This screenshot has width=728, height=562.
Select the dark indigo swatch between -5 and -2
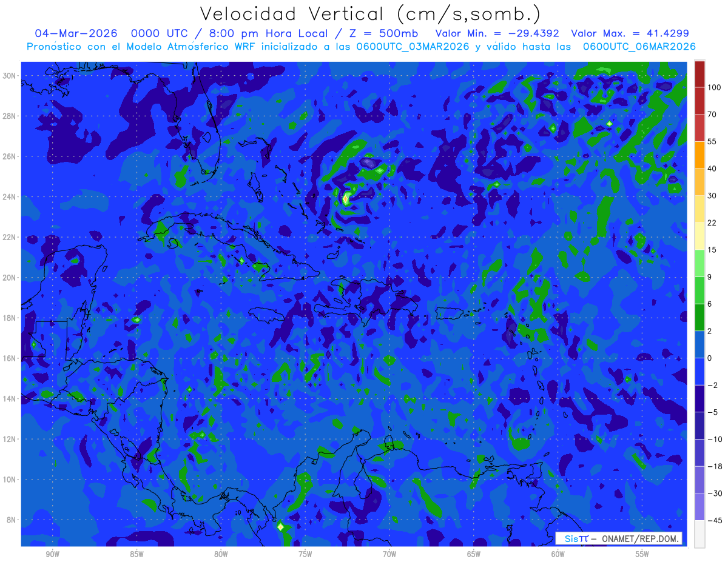pos(699,398)
